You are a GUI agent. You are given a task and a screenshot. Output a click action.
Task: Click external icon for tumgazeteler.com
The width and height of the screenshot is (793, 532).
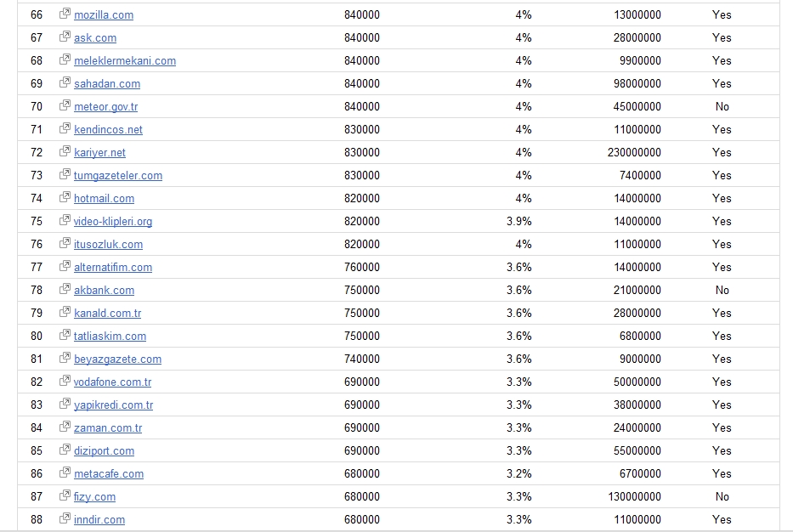pyautogui.click(x=65, y=174)
